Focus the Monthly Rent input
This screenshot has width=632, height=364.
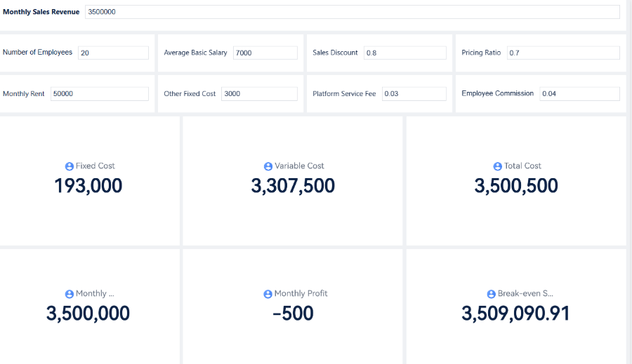(99, 93)
